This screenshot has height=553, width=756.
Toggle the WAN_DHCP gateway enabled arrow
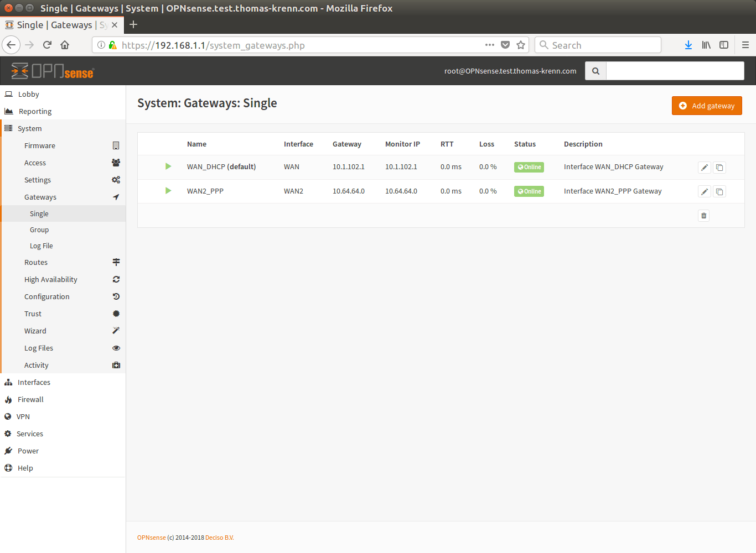point(168,166)
